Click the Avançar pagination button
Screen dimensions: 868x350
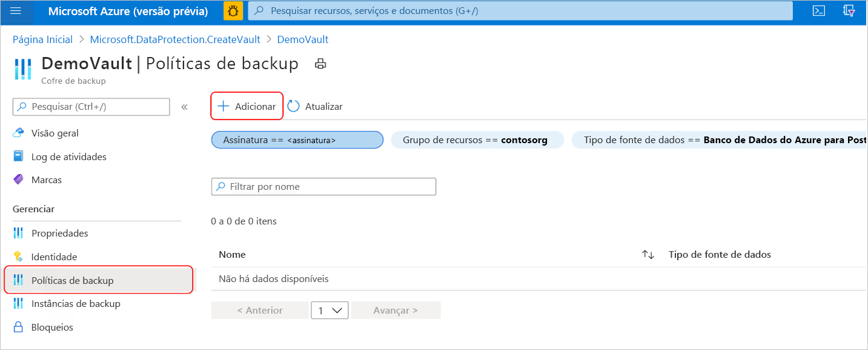(x=396, y=310)
